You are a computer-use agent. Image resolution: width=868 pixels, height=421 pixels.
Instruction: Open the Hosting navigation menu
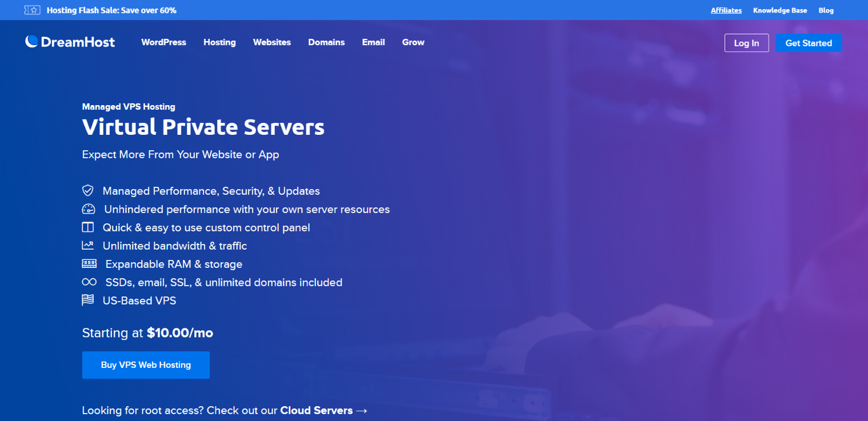pos(219,42)
